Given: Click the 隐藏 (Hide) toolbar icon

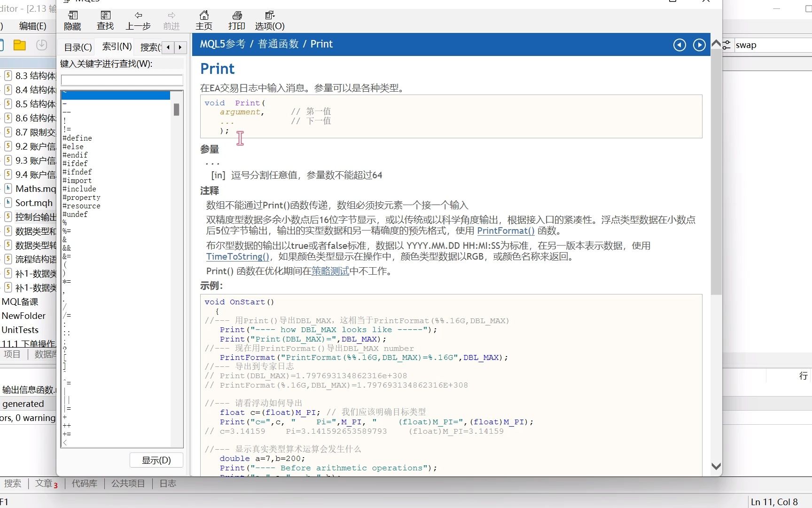Looking at the screenshot, I should [72, 21].
